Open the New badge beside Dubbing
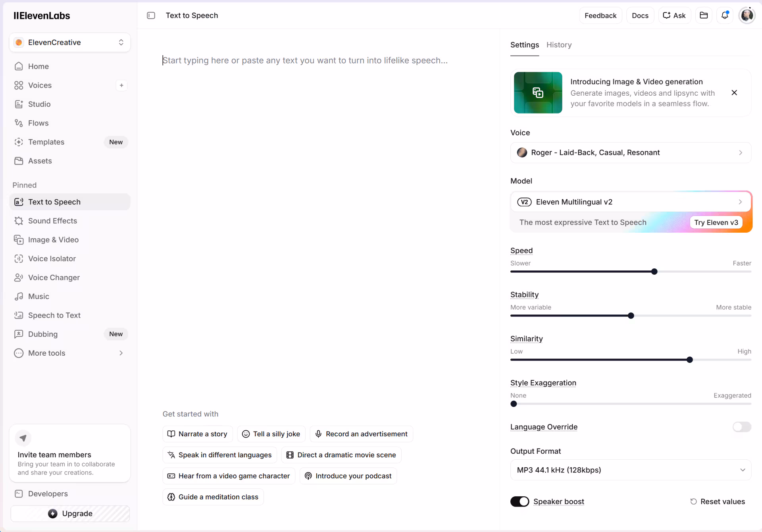 coord(116,334)
